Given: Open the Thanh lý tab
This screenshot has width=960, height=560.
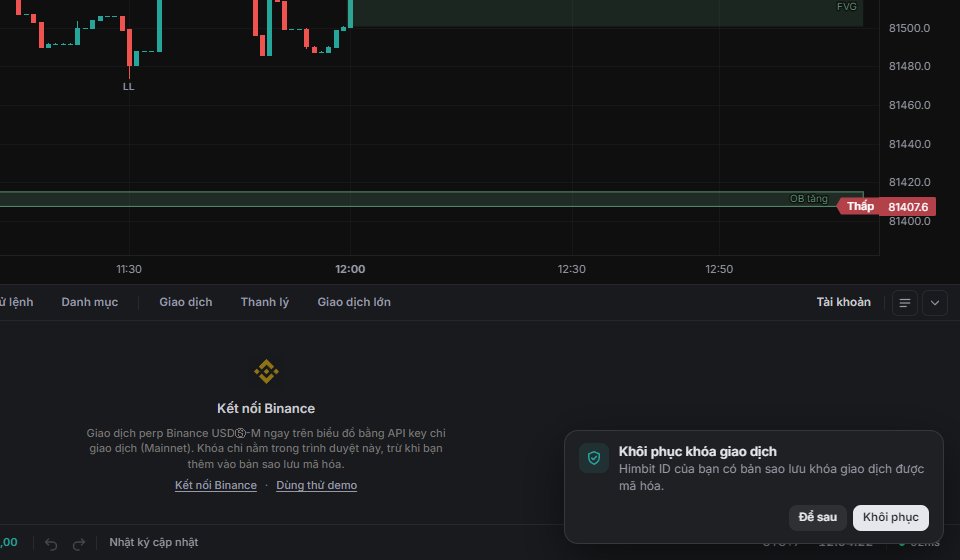Looking at the screenshot, I should (264, 302).
